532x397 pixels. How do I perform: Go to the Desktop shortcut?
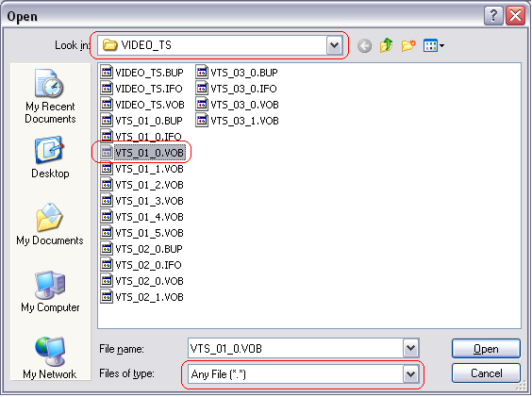click(50, 157)
